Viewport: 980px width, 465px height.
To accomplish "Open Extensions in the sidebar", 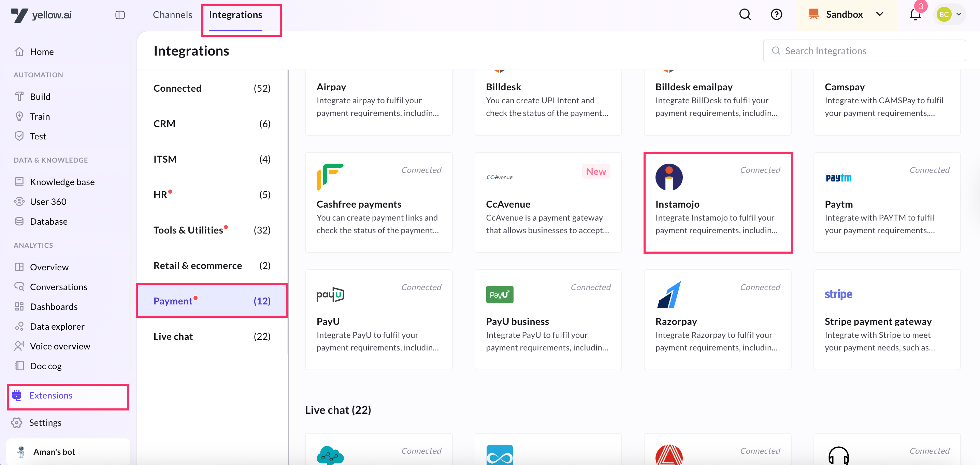I will [x=68, y=395].
